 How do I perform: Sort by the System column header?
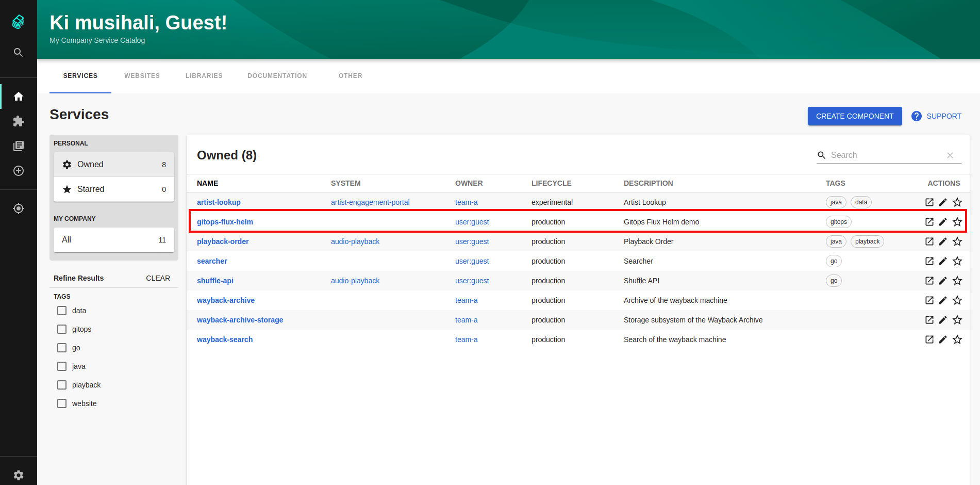click(x=346, y=183)
